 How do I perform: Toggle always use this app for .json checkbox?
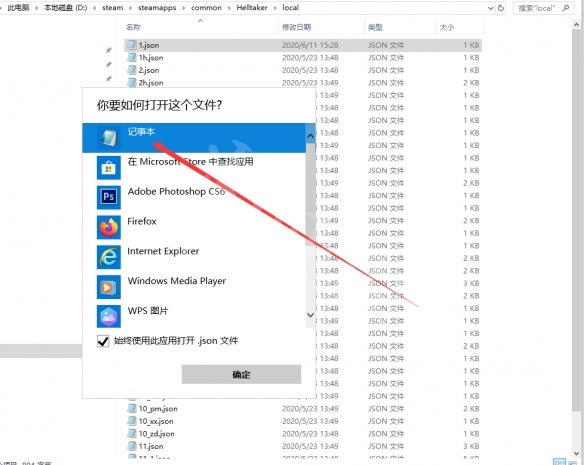[x=103, y=341]
